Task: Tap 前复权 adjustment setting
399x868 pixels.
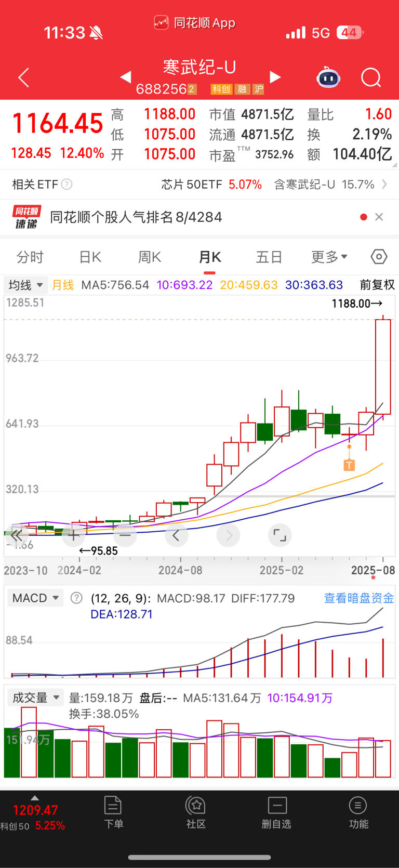Action: [x=377, y=285]
